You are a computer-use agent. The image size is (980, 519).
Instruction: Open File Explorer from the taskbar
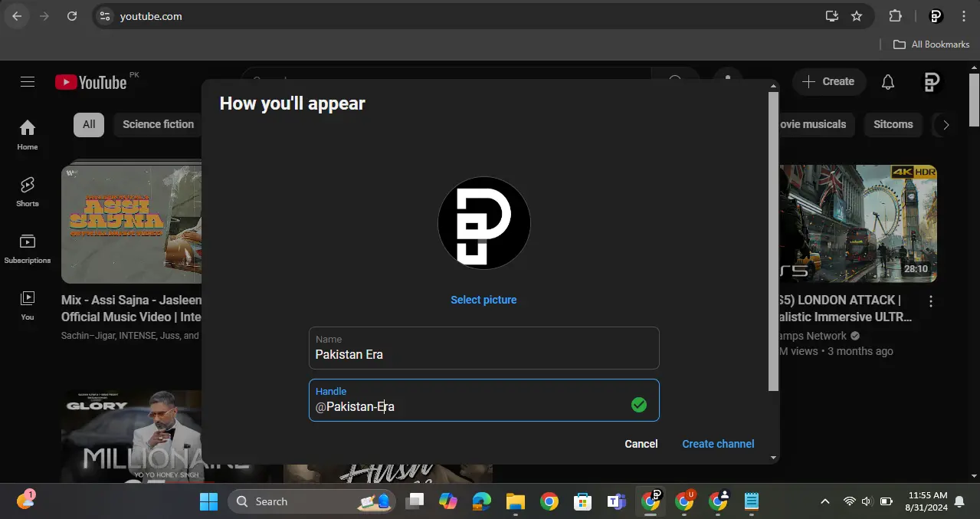point(515,501)
